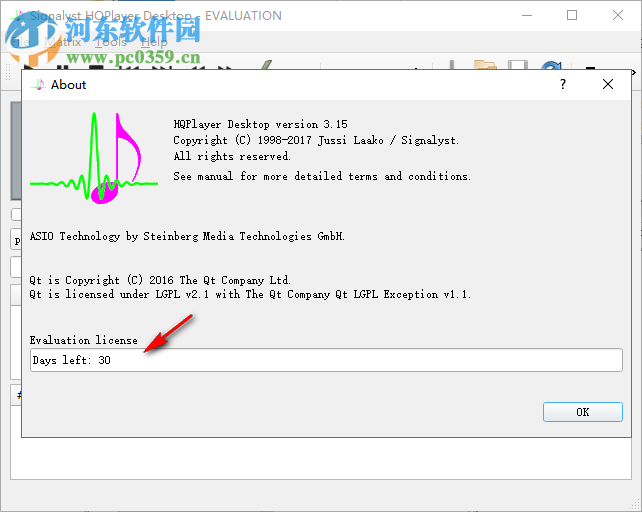Expand the toolbar overflow chevron

click(x=634, y=72)
